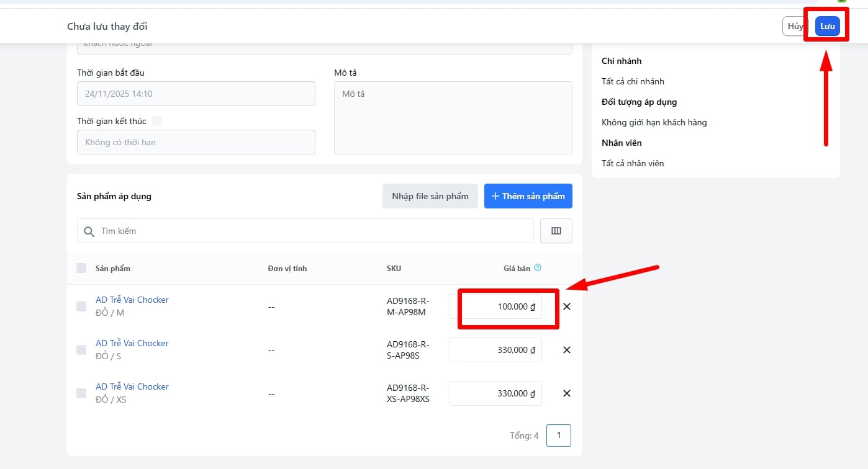Viewport: 868px width, 469px height.
Task: Select the ĐỎ / M product checkbox
Action: [x=81, y=306]
